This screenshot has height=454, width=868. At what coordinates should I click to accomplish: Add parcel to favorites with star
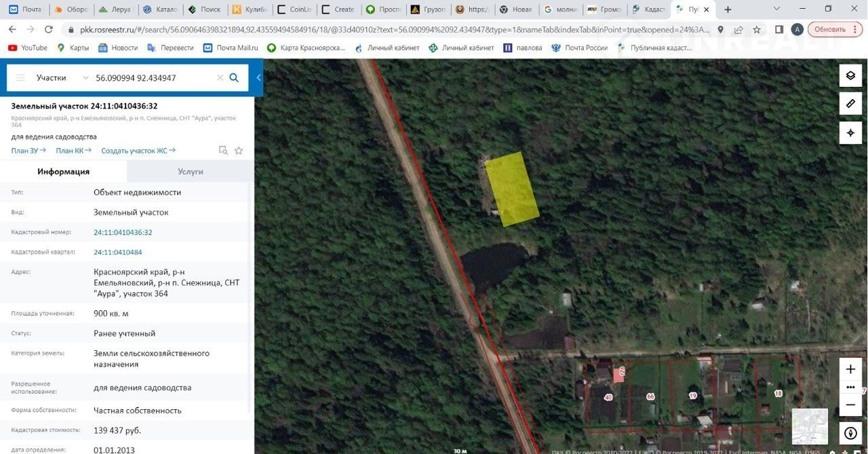coord(239,151)
